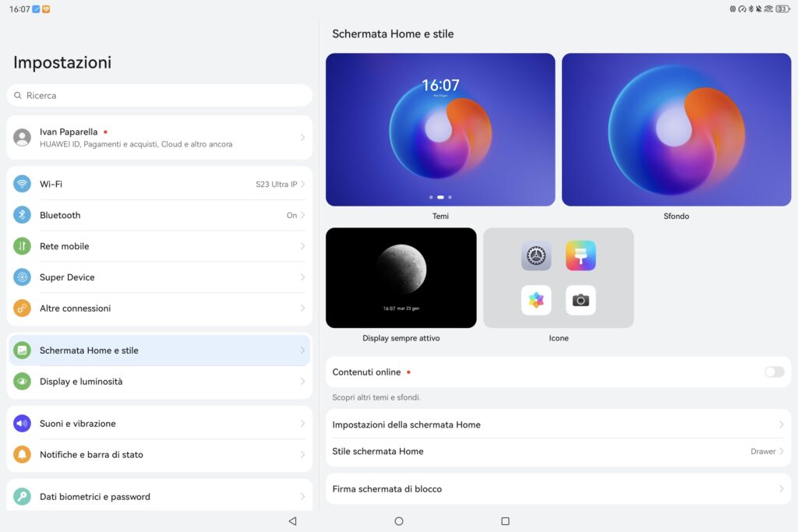The image size is (798, 532).
Task: Enable the Contenuti online switch
Action: (x=774, y=372)
